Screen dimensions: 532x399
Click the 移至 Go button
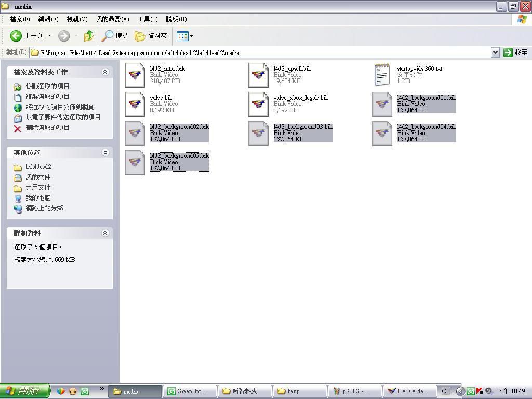[x=515, y=52]
